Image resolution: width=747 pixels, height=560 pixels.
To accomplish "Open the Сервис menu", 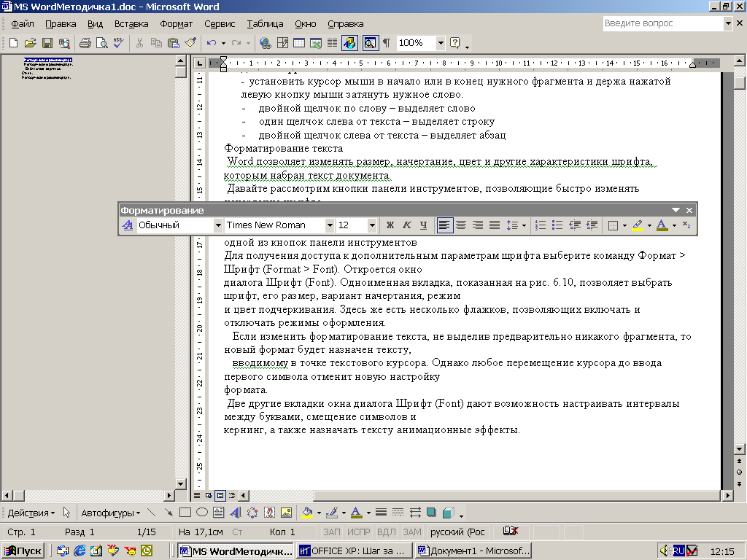I will tap(220, 23).
